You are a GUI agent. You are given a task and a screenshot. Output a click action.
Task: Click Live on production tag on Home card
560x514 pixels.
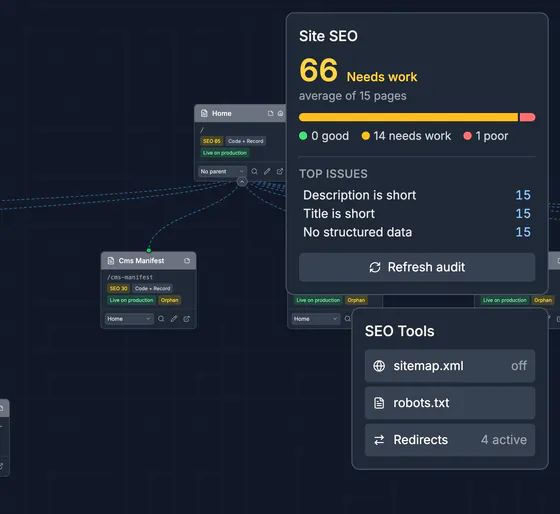pos(225,153)
